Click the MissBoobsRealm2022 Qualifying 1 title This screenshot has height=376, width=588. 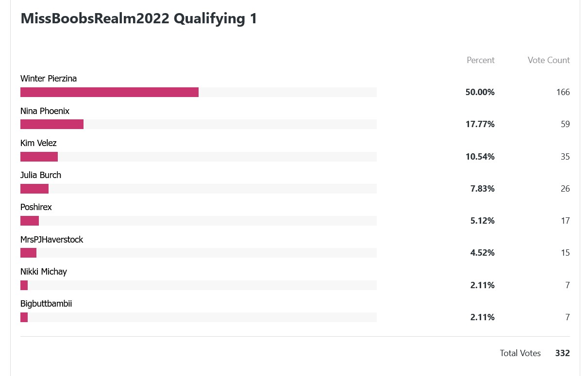pos(139,18)
